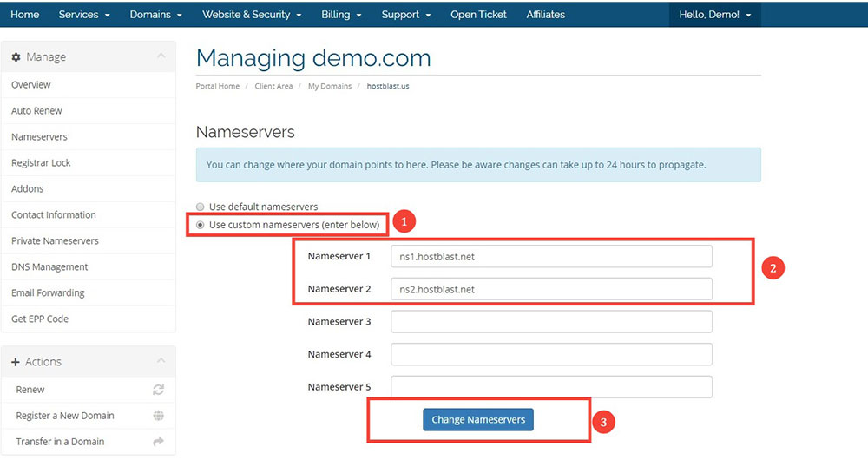Screen dimensions: 868x473
Task: Collapse the Manage panel chevron
Action: 161,56
